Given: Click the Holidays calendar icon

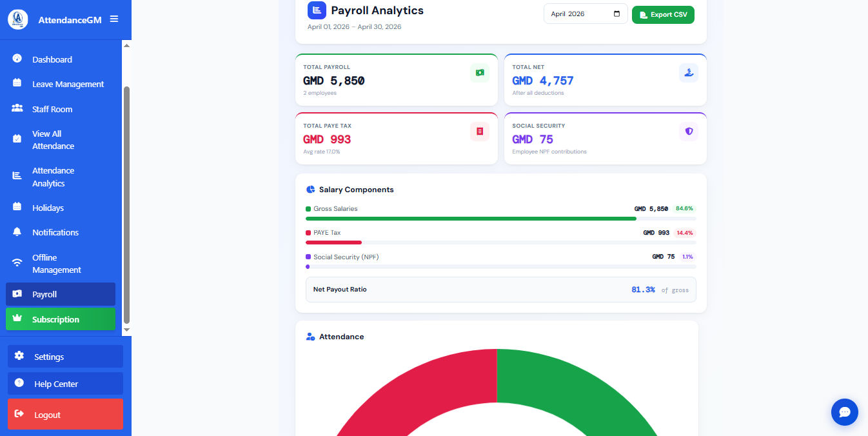Looking at the screenshot, I should [x=17, y=207].
